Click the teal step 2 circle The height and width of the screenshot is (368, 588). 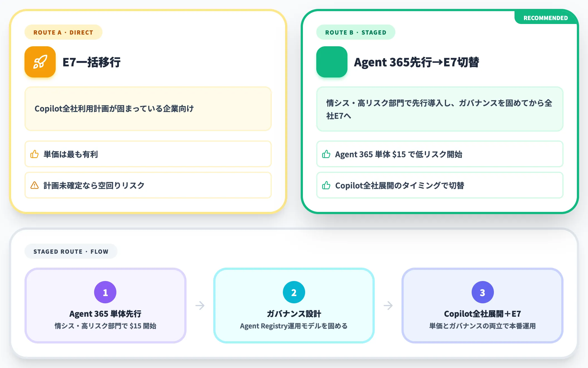294,292
